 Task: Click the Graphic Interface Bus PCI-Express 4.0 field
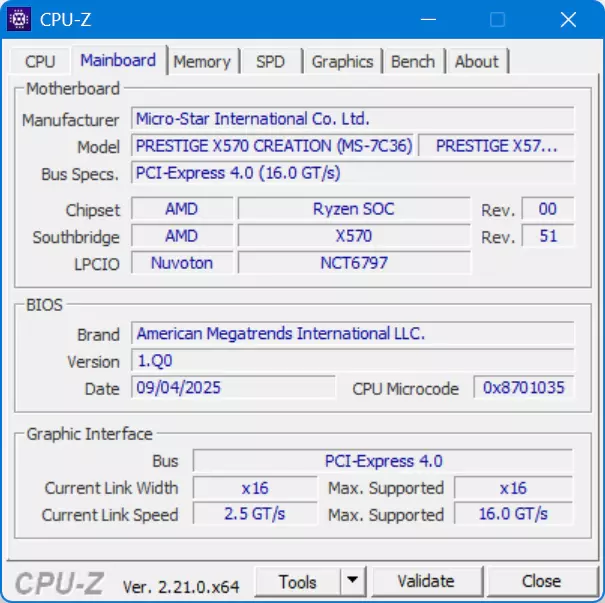click(x=383, y=461)
